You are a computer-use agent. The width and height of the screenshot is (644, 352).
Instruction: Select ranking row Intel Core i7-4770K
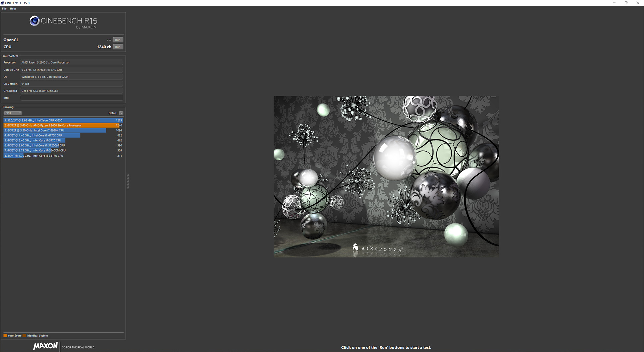click(63, 135)
